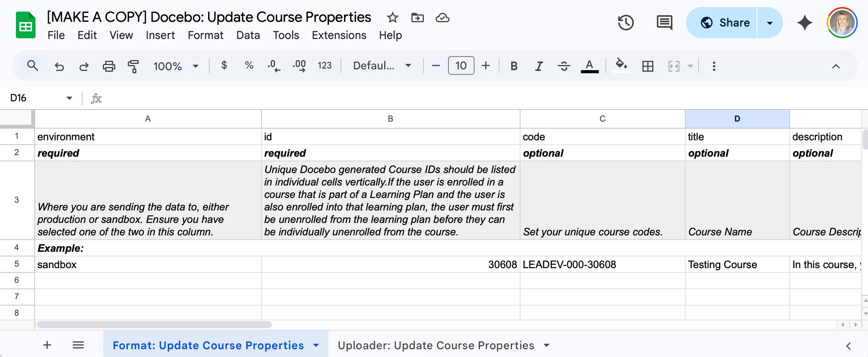This screenshot has width=868, height=357.
Task: Open the borders tool
Action: pos(648,66)
